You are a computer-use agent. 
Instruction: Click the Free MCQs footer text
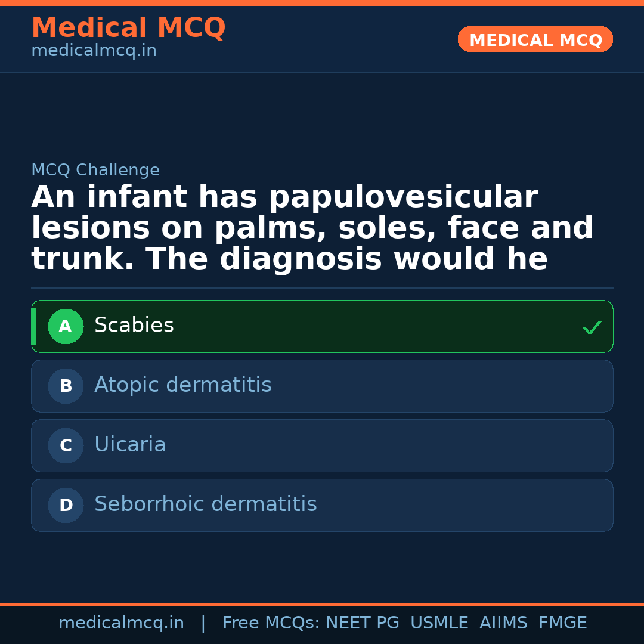click(271, 623)
